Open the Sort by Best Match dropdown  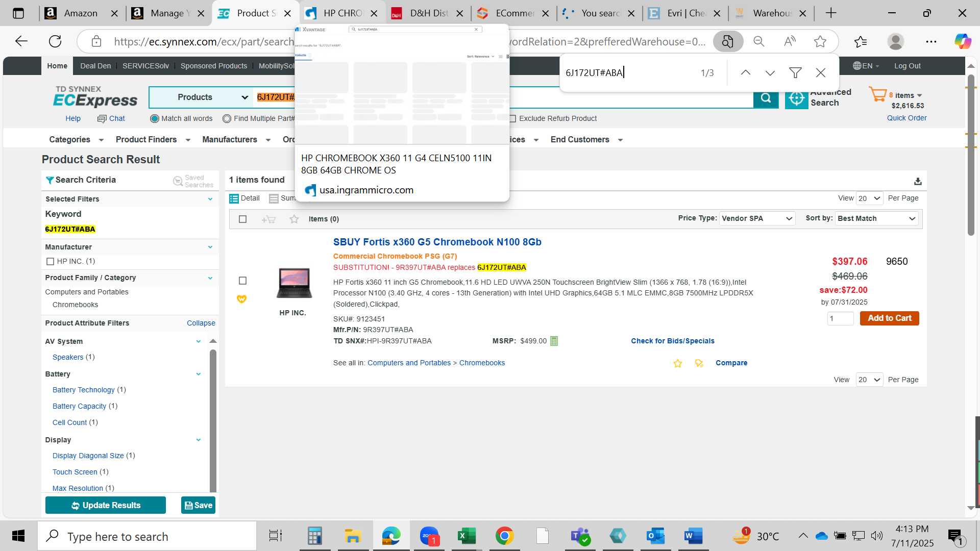[x=876, y=218]
